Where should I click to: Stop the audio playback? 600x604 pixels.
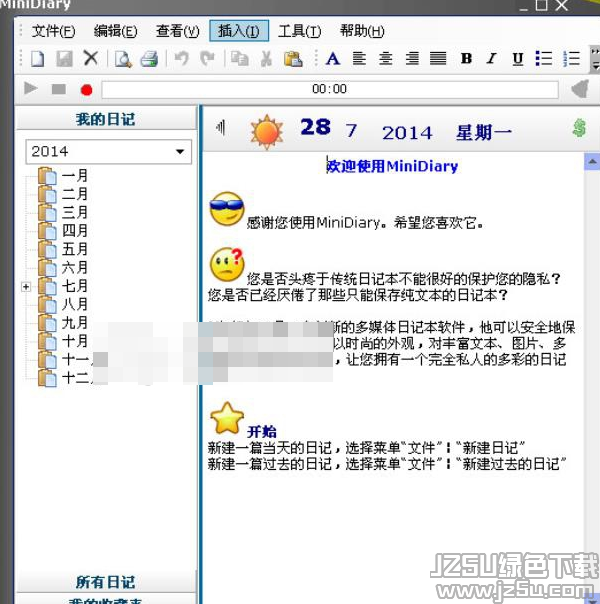[59, 89]
